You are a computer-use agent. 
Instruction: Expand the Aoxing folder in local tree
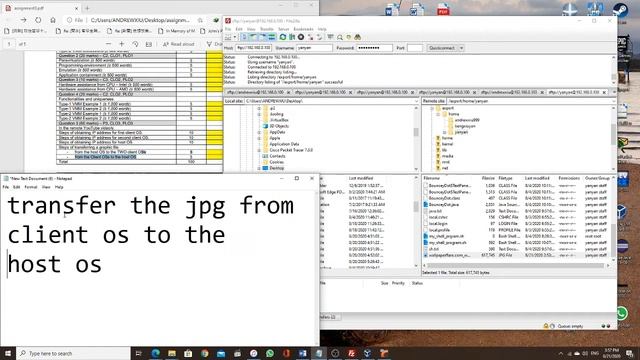(x=259, y=114)
